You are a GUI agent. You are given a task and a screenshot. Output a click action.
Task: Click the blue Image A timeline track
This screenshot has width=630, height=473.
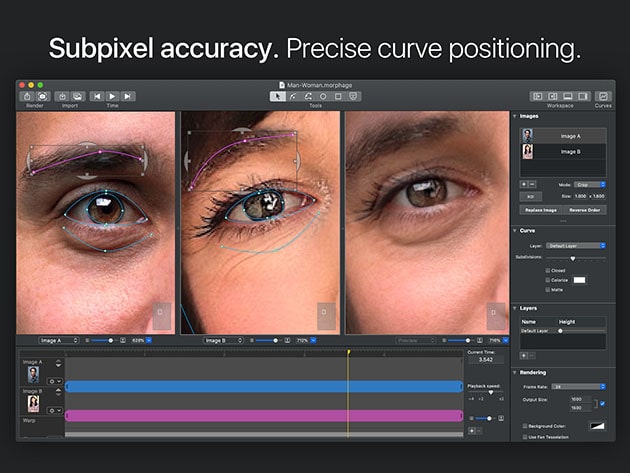point(264,387)
